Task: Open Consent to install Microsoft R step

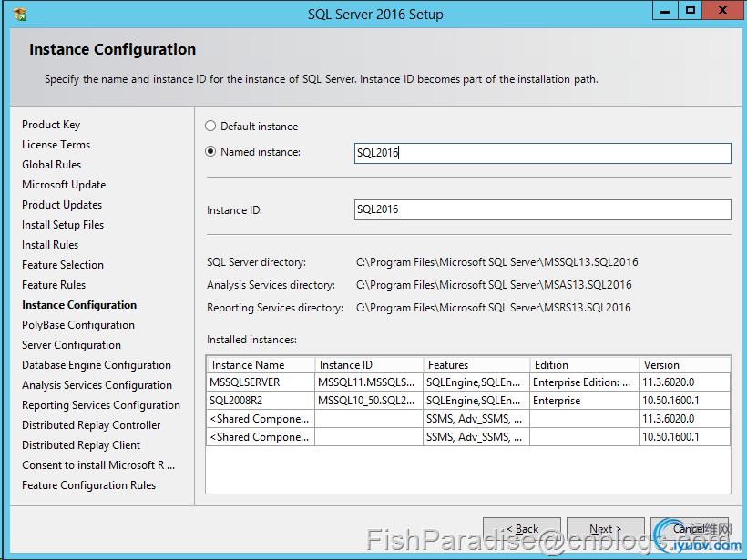Action: coord(98,464)
